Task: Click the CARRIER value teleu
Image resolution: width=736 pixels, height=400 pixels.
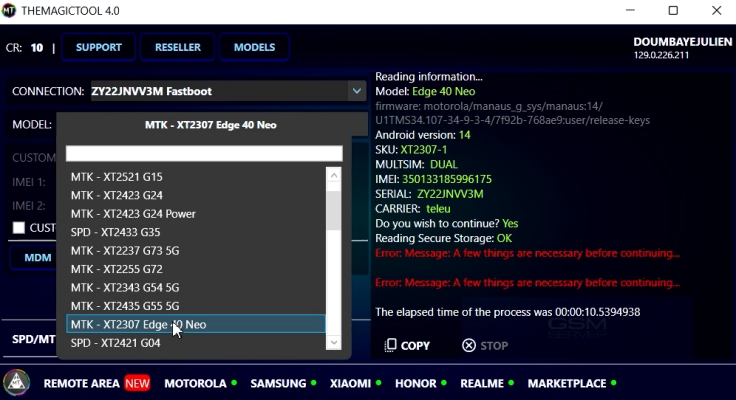Action: [x=438, y=209]
